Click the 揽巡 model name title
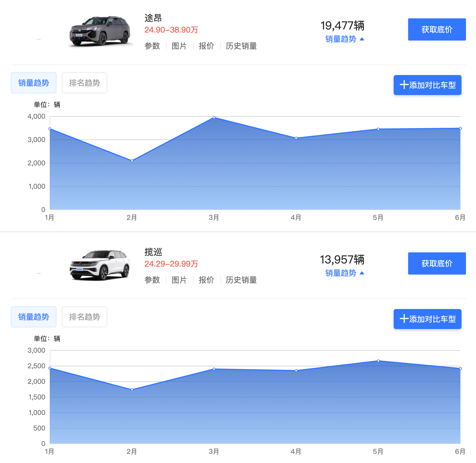This screenshot has width=476, height=463. [x=153, y=252]
